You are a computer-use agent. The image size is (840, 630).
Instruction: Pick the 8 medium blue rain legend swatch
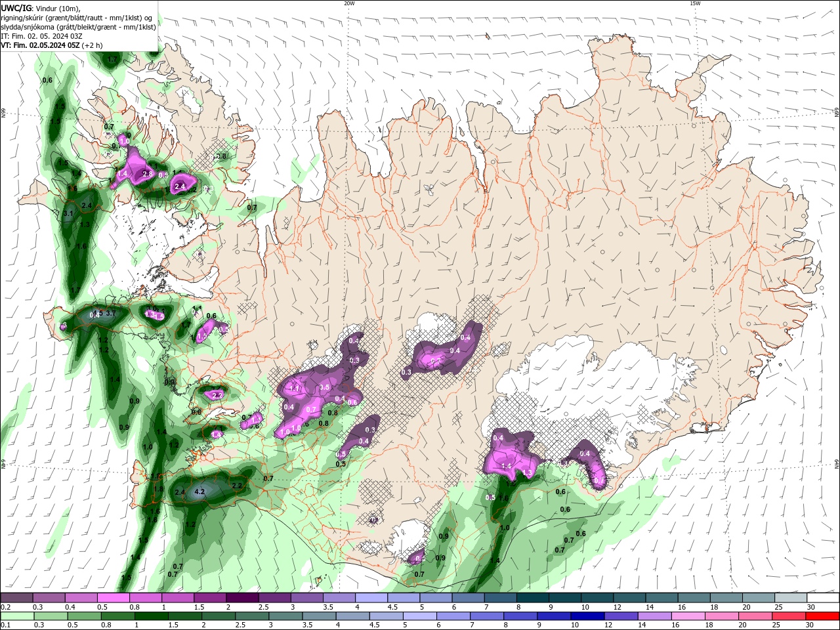[x=520, y=616]
